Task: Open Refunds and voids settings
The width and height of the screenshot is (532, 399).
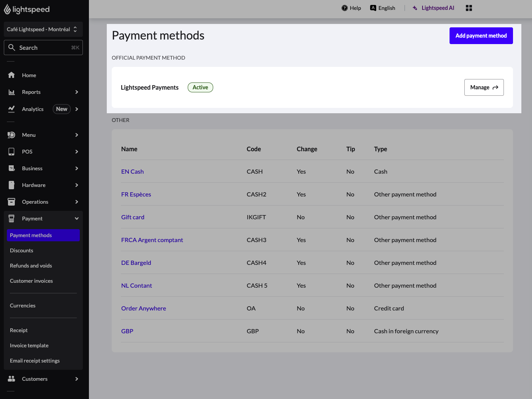Action: click(x=31, y=265)
